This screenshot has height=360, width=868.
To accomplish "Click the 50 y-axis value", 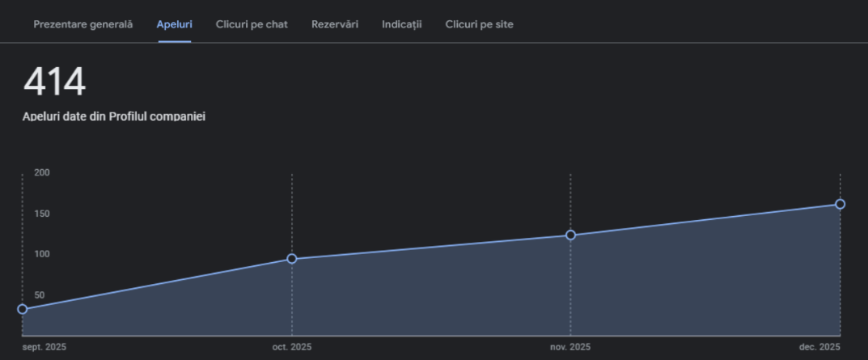I will 40,295.
